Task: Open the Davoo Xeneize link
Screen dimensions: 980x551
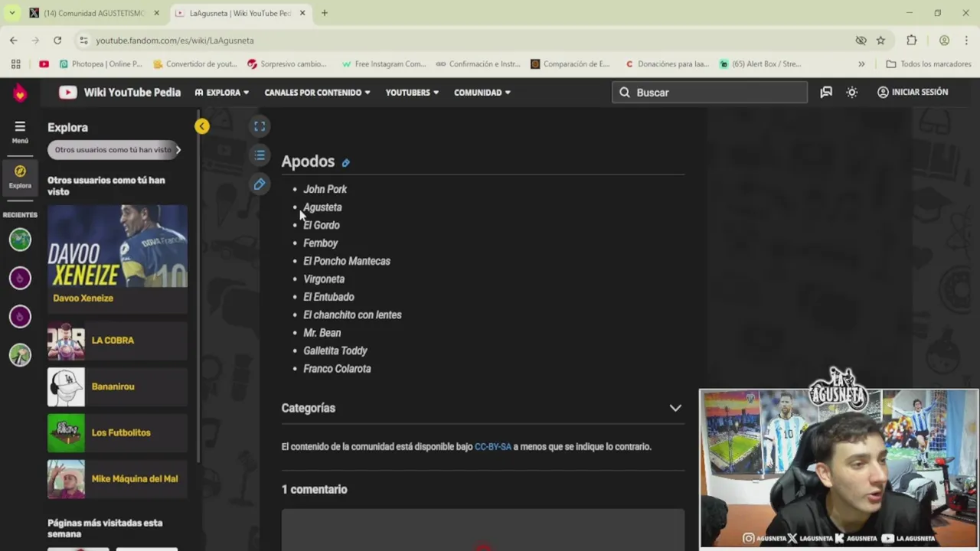Action: pyautogui.click(x=83, y=298)
